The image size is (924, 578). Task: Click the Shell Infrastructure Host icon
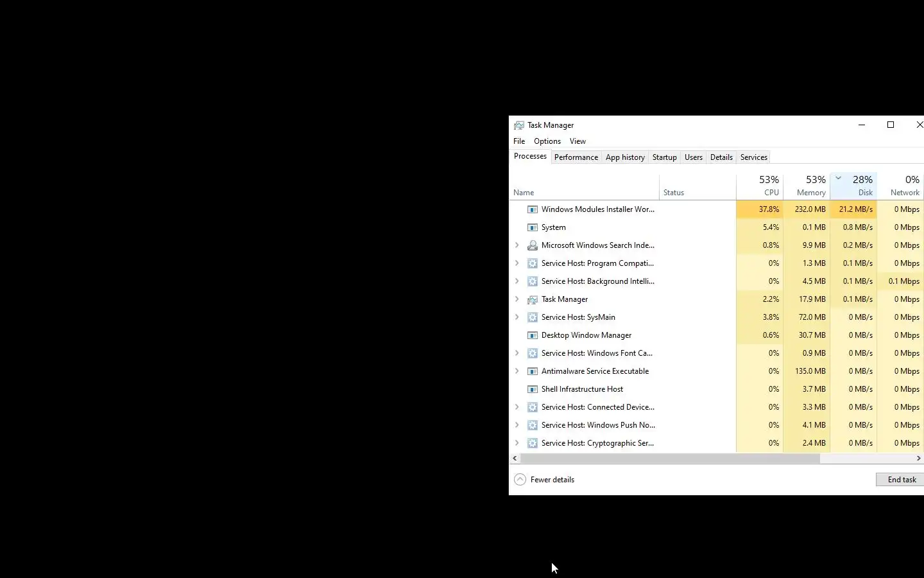(x=532, y=389)
